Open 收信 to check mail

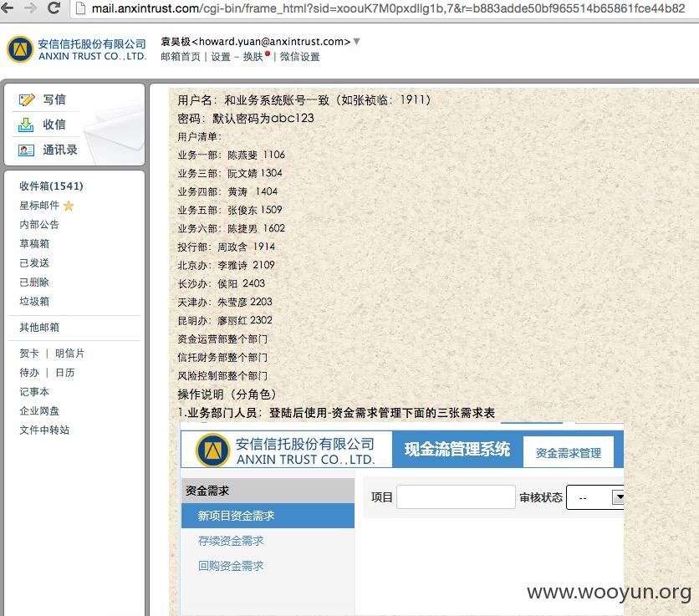pyautogui.click(x=54, y=125)
